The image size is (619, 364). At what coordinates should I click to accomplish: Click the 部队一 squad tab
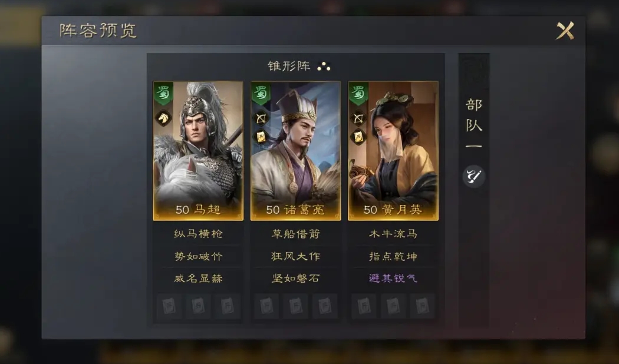pyautogui.click(x=474, y=123)
